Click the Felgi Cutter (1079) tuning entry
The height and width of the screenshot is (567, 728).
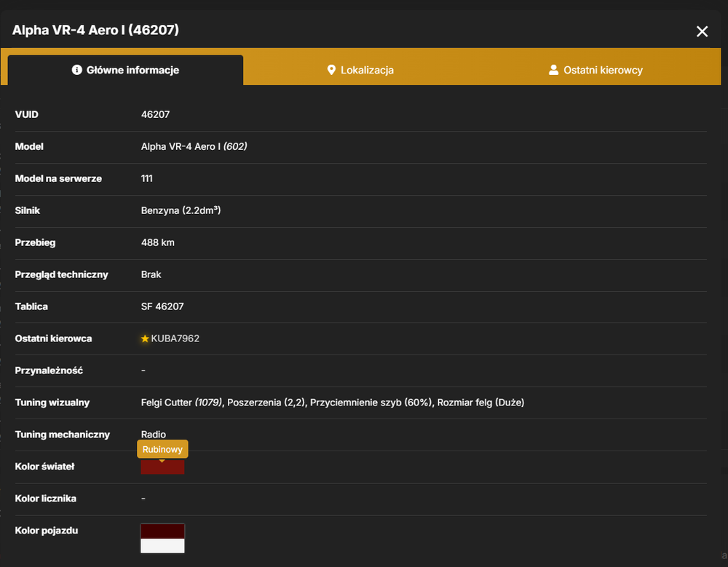pos(182,403)
